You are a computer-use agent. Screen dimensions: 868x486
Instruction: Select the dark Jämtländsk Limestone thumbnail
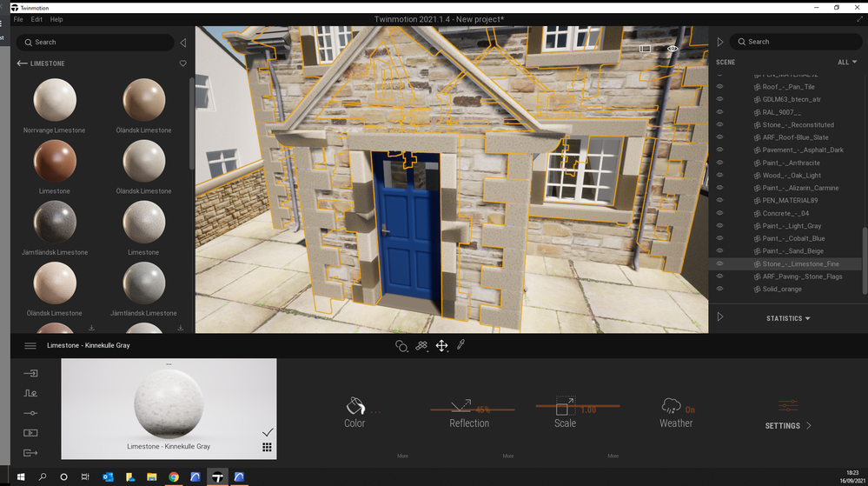[54, 222]
